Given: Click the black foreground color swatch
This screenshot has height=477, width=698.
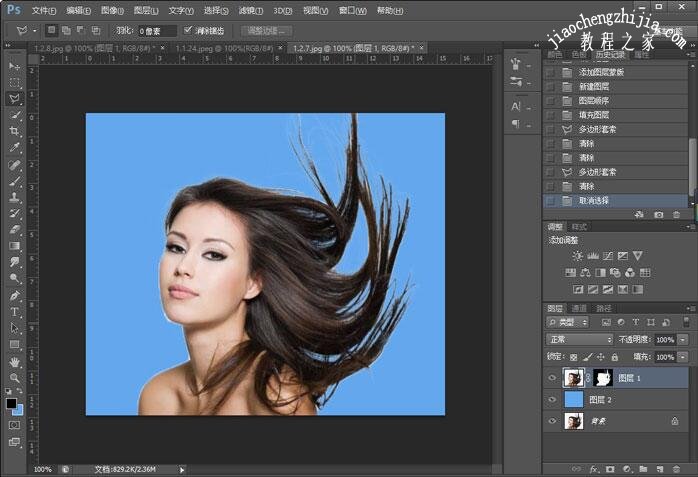Looking at the screenshot, I should pyautogui.click(x=11, y=404).
